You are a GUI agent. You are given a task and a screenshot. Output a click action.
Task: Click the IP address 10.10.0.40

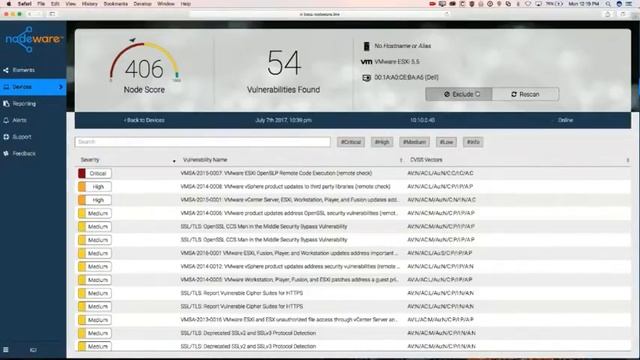tap(422, 120)
